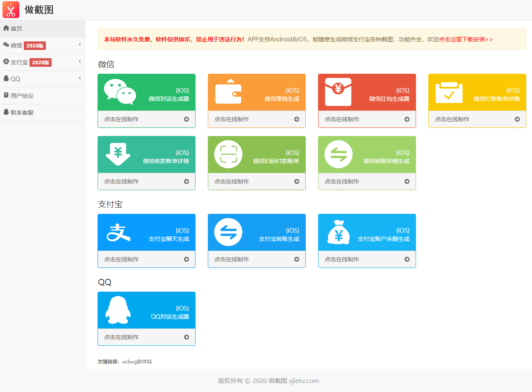Open 用户协议 in the sidebar
This screenshot has width=532, height=392.
43,96
